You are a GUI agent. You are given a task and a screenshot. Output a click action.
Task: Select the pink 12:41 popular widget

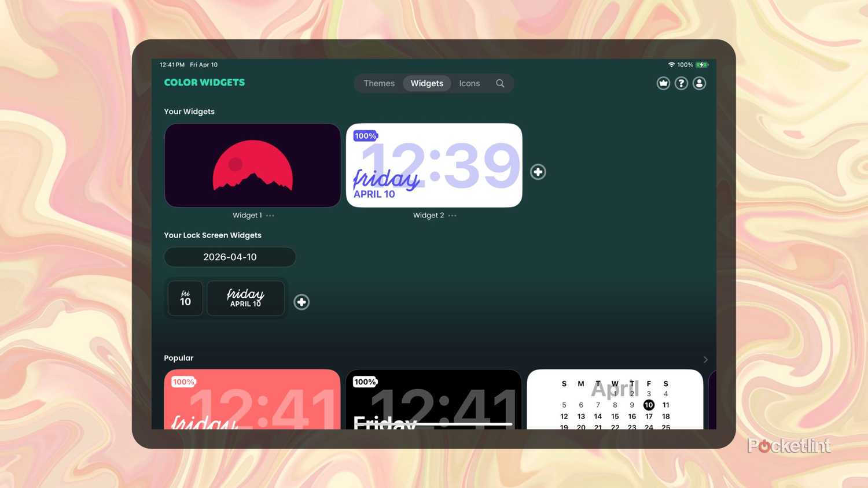(x=252, y=402)
